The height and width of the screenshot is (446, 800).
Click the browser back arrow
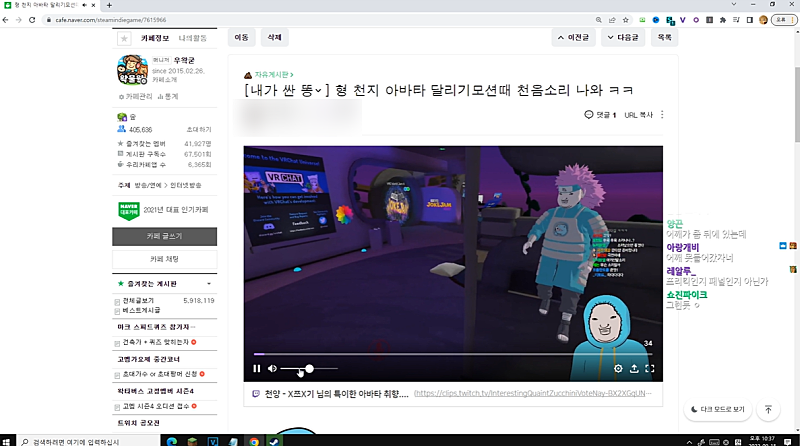[6, 20]
